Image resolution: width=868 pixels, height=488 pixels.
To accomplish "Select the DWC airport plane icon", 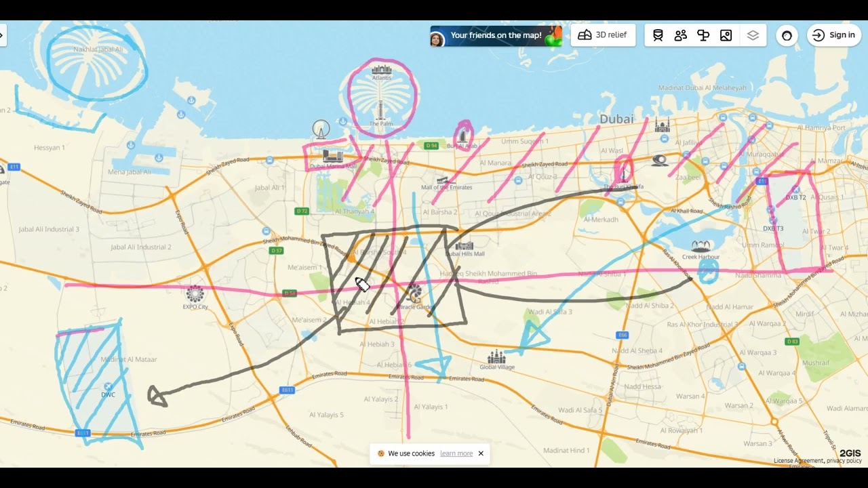I will (108, 386).
